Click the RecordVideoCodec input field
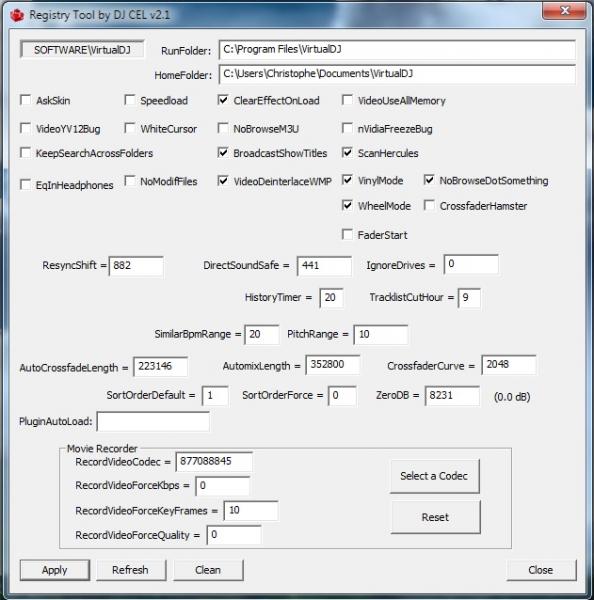Viewport: 594px width, 600px height. (x=214, y=461)
